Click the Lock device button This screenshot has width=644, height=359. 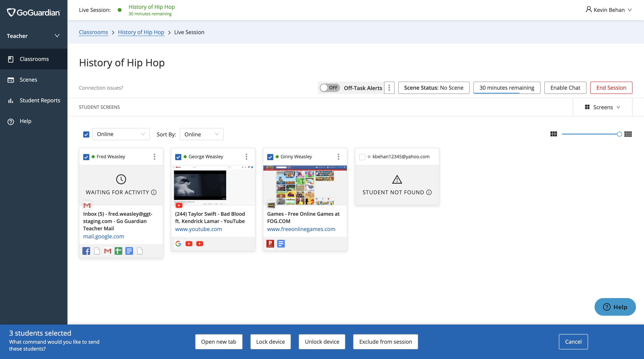click(x=270, y=342)
